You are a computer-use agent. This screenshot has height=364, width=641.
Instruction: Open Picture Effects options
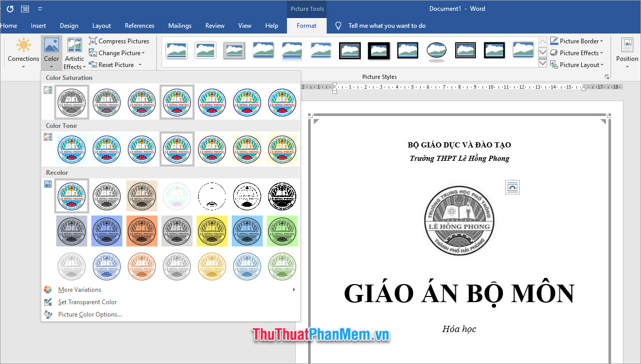coord(576,53)
